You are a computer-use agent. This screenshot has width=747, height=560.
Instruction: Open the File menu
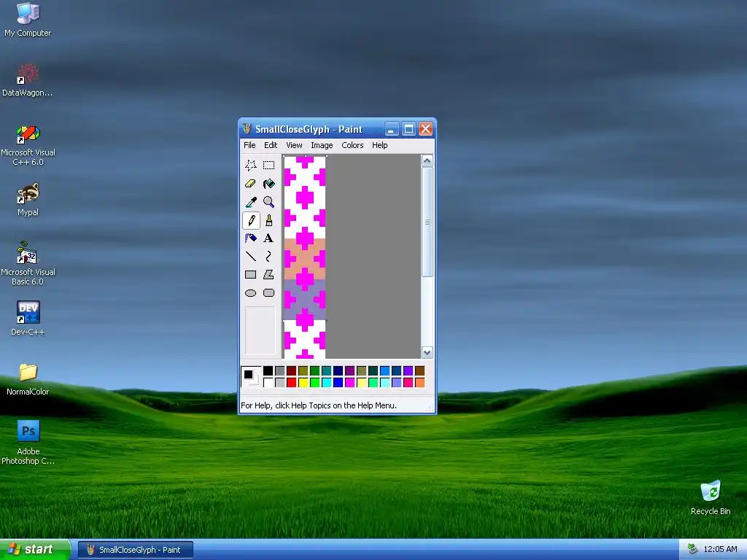coord(249,145)
